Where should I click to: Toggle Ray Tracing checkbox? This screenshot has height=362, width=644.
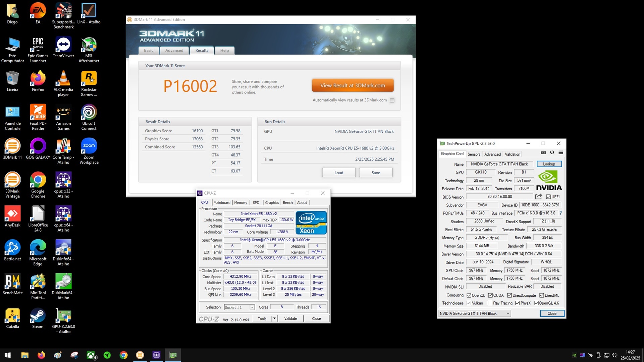pyautogui.click(x=490, y=303)
